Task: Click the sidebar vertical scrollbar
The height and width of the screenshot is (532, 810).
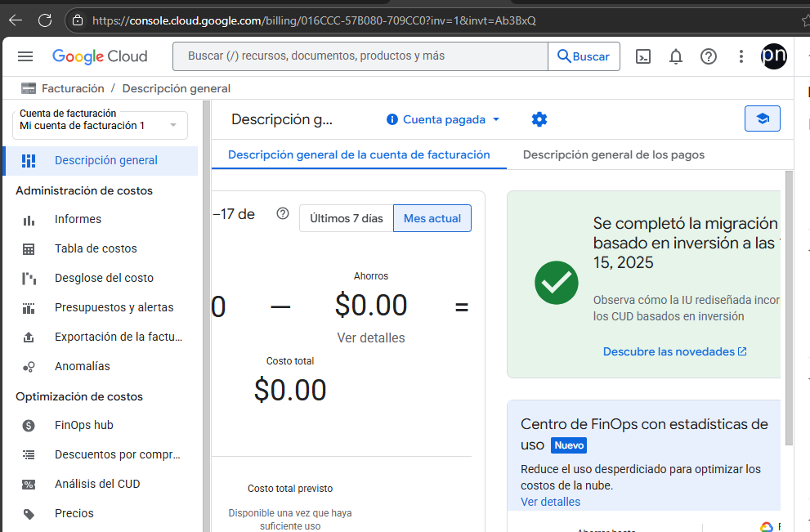Action: [207, 316]
